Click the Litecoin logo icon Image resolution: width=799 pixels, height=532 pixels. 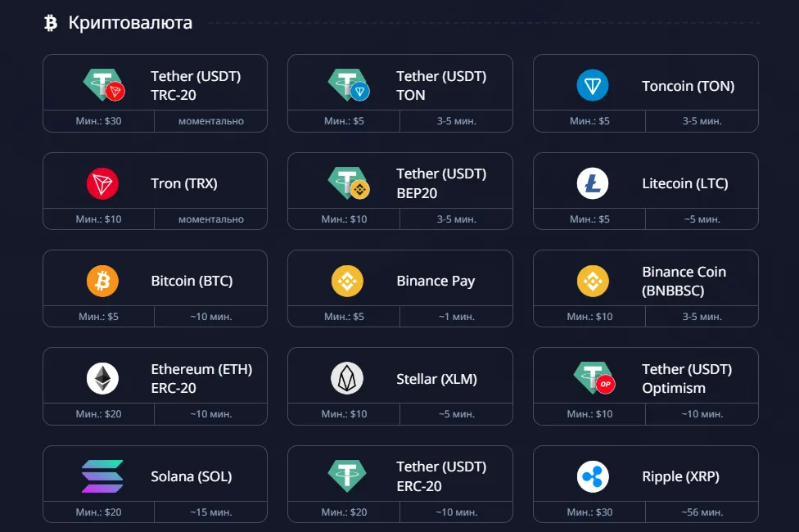592,183
